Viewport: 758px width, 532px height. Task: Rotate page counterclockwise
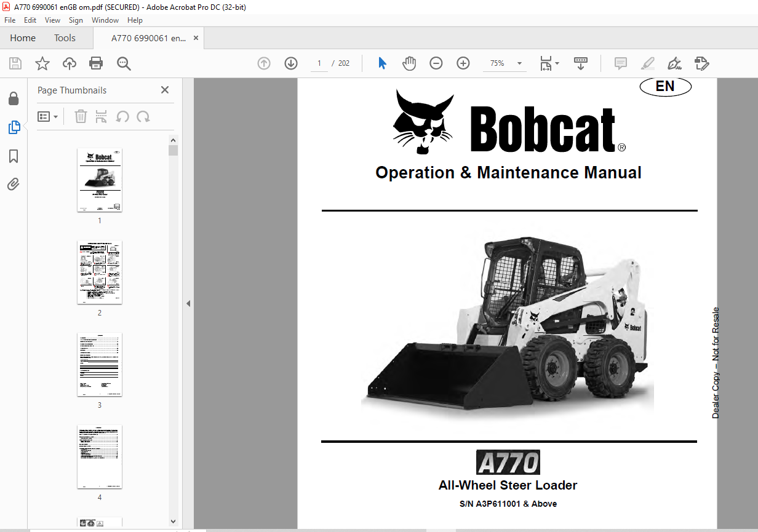click(122, 116)
